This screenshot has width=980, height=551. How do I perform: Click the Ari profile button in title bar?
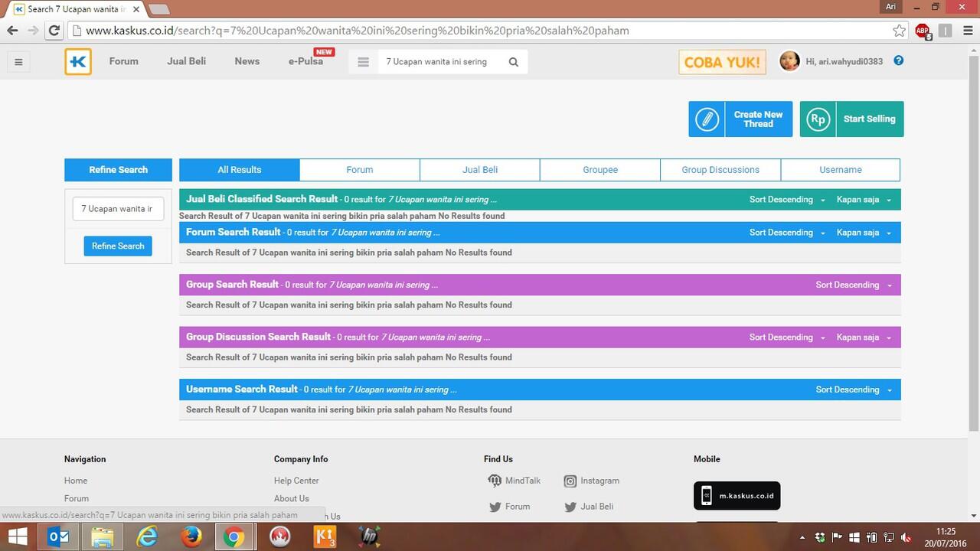coord(890,6)
